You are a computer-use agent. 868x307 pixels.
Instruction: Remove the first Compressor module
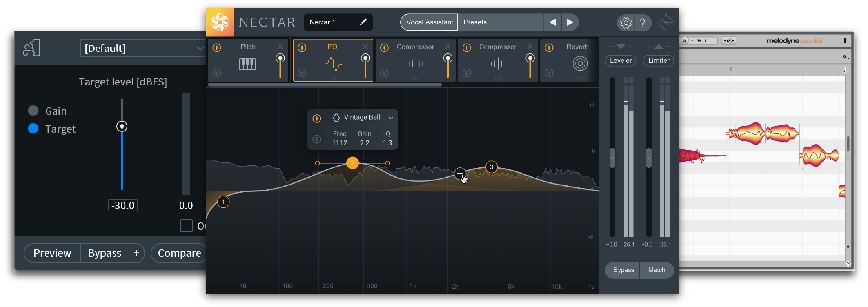pyautogui.click(x=448, y=47)
